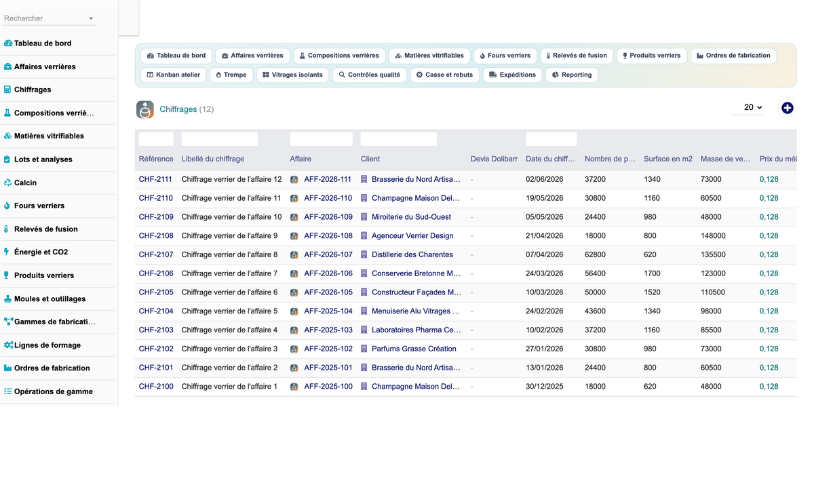Viewport: 814px width, 504px height.
Task: Click the Date du chiffrage filter field
Action: click(x=551, y=139)
